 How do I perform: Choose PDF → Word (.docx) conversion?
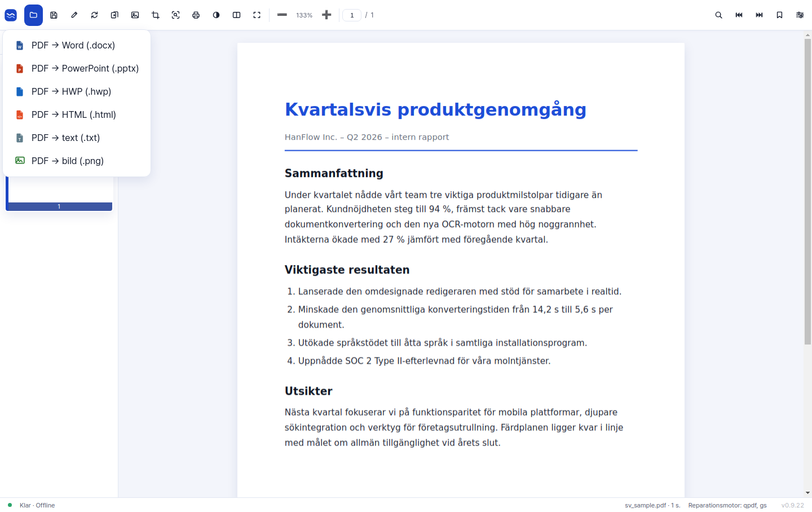click(77, 45)
